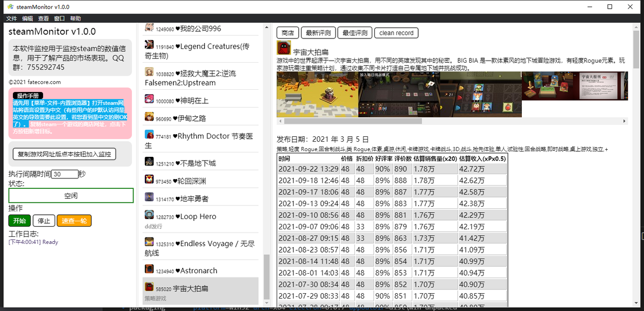Screen dimensions: 644x311
Task: Select game icon for Astronarch
Action: [x=150, y=269]
